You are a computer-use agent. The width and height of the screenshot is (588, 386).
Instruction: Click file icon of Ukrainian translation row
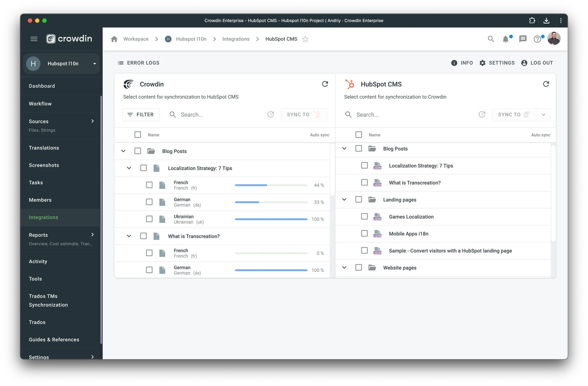click(162, 219)
